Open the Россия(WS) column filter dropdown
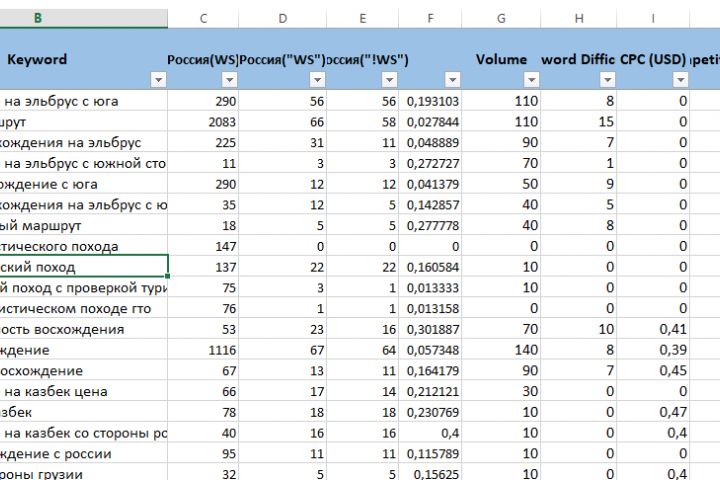 click(230, 80)
